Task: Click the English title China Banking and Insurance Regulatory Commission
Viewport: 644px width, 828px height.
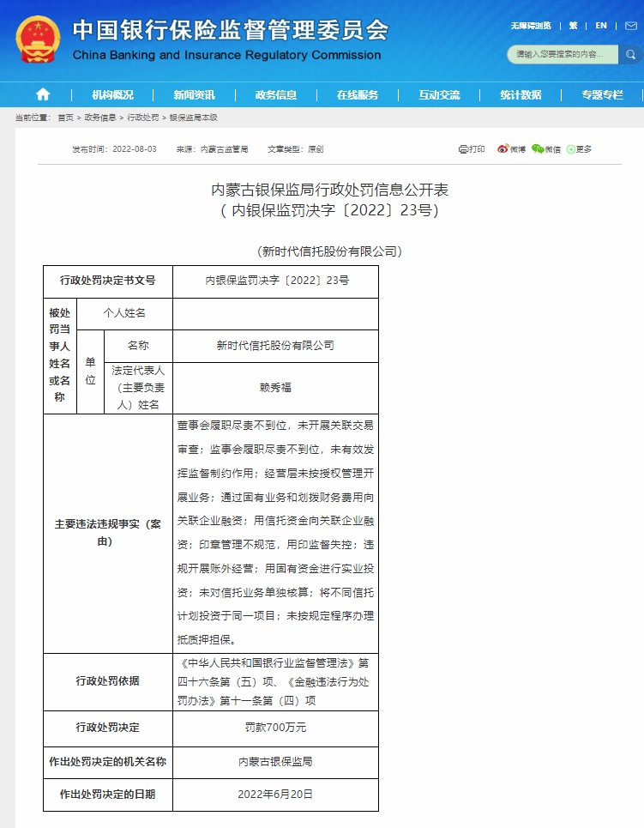Action: click(x=227, y=55)
